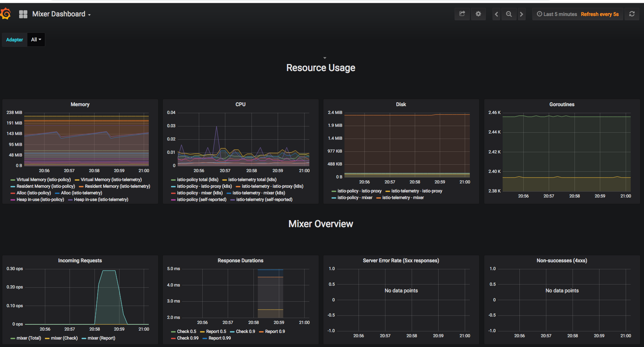Open the Grafana logo home menu
The image size is (644, 347).
pyautogui.click(x=5, y=14)
